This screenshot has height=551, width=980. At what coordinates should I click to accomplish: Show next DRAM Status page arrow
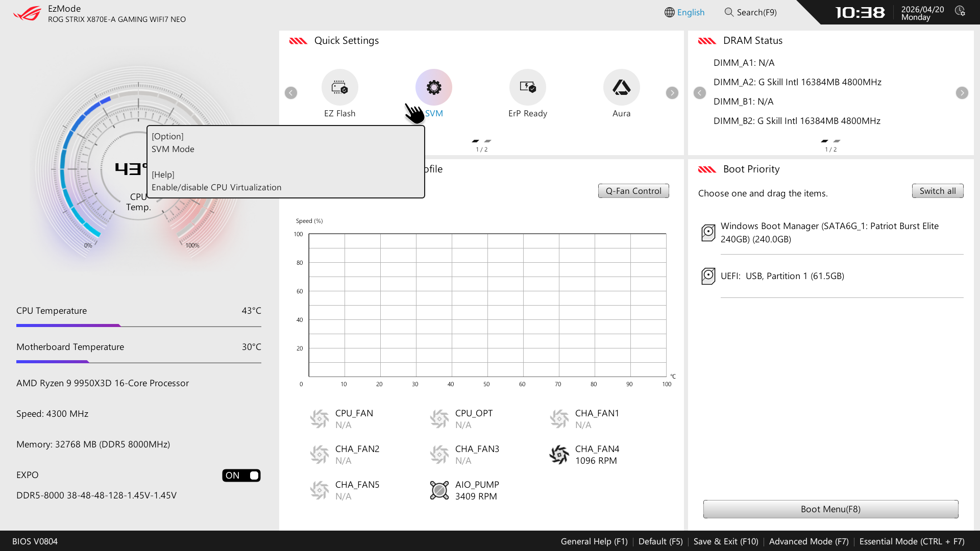(962, 93)
